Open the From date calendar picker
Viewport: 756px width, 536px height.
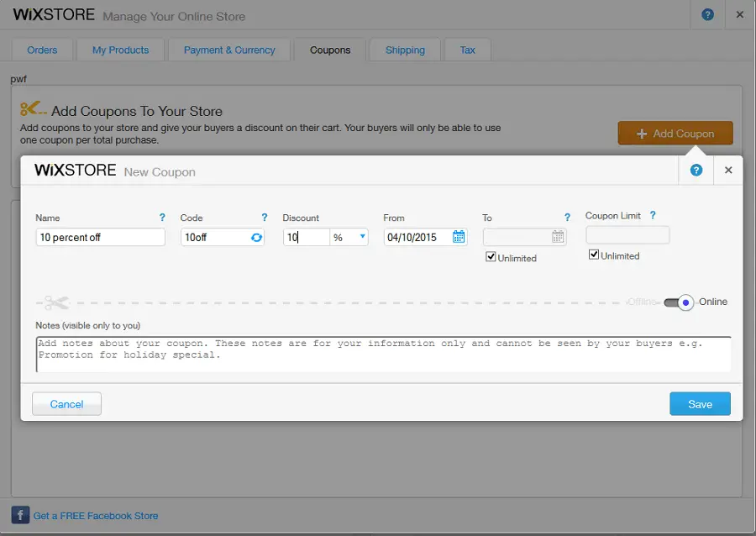[x=459, y=237]
